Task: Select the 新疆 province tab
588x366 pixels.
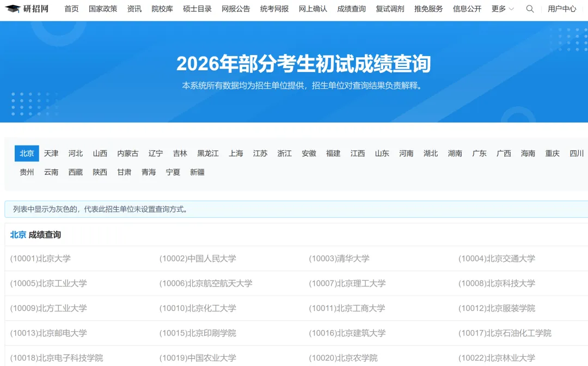Action: click(x=197, y=172)
